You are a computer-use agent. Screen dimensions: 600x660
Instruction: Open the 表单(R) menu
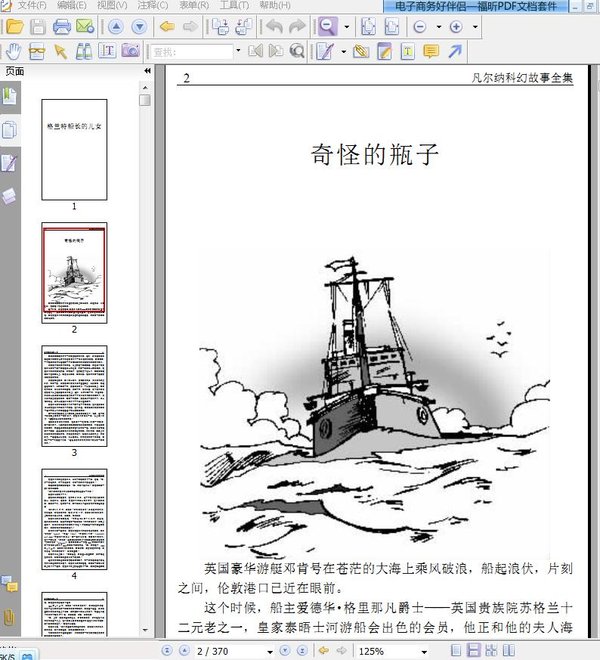coord(194,5)
